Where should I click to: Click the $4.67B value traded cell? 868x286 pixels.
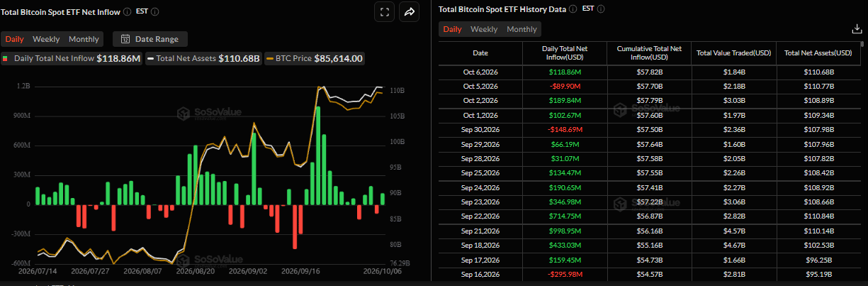point(734,246)
